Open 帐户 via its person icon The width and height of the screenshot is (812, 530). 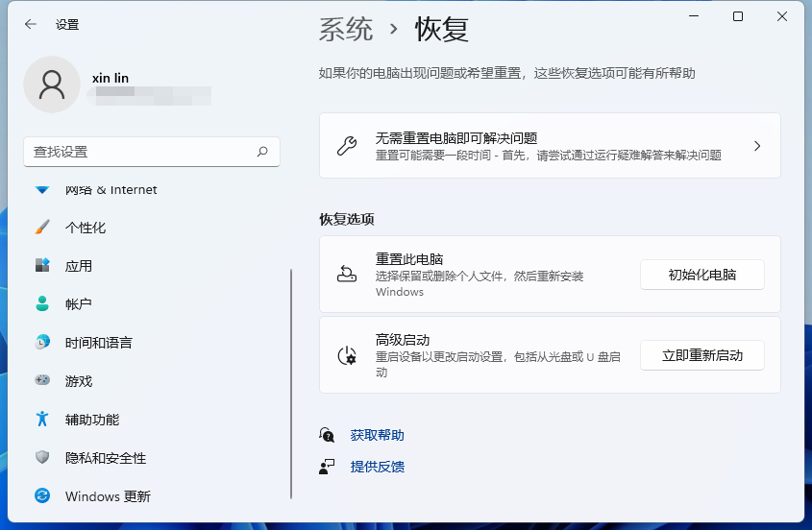coord(42,304)
